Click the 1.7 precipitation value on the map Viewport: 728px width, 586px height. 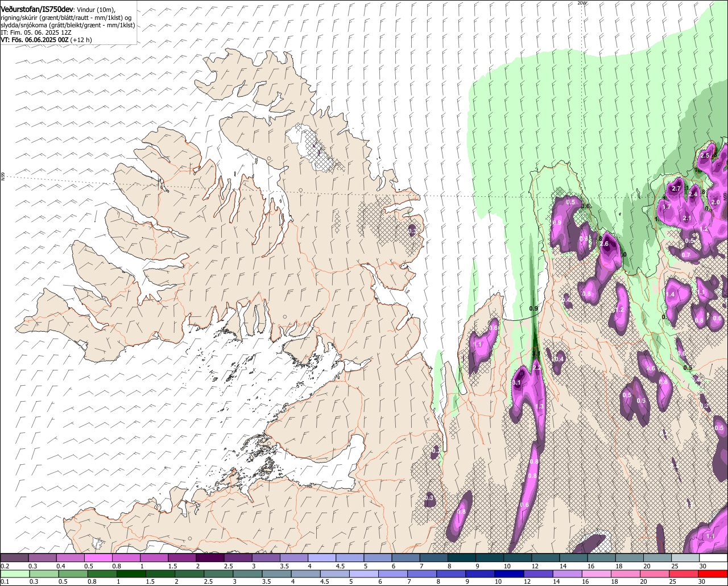[667, 207]
